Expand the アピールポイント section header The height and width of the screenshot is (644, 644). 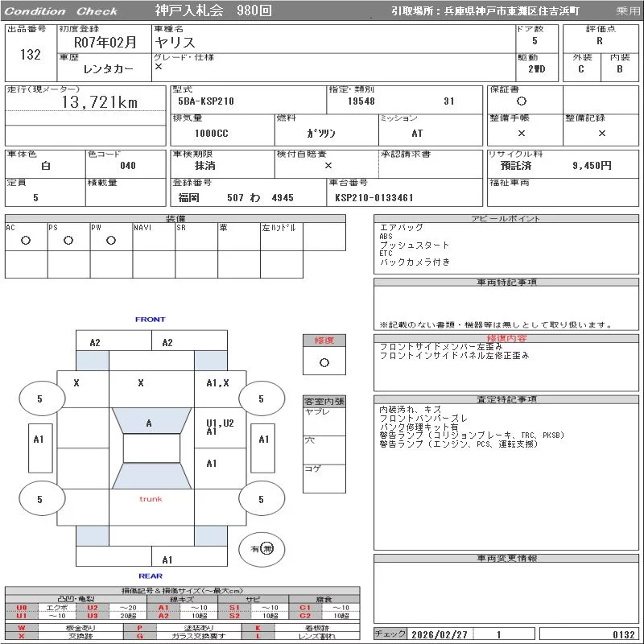pos(506,219)
